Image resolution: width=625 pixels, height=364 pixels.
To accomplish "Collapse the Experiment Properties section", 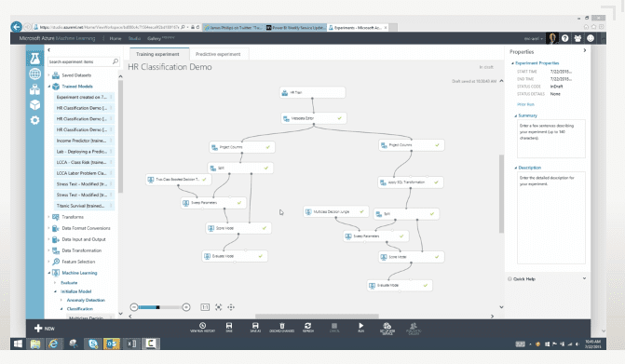I will (x=512, y=63).
